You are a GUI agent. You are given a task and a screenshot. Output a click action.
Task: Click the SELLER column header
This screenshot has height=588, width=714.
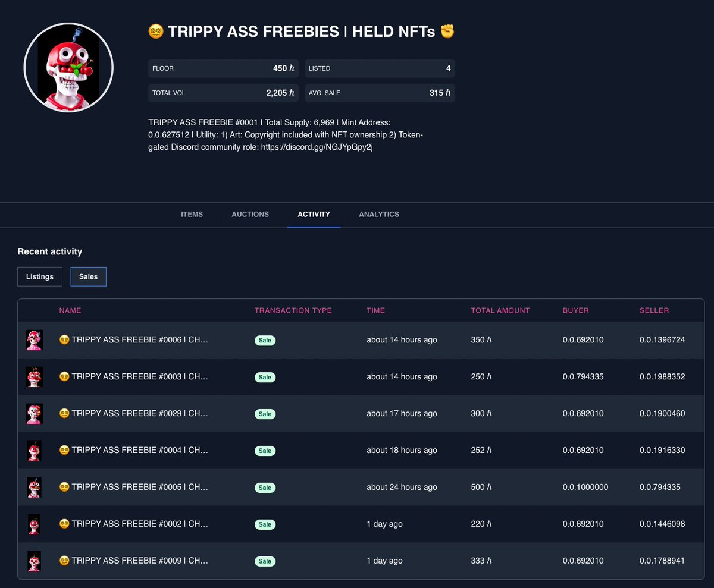[x=654, y=310]
